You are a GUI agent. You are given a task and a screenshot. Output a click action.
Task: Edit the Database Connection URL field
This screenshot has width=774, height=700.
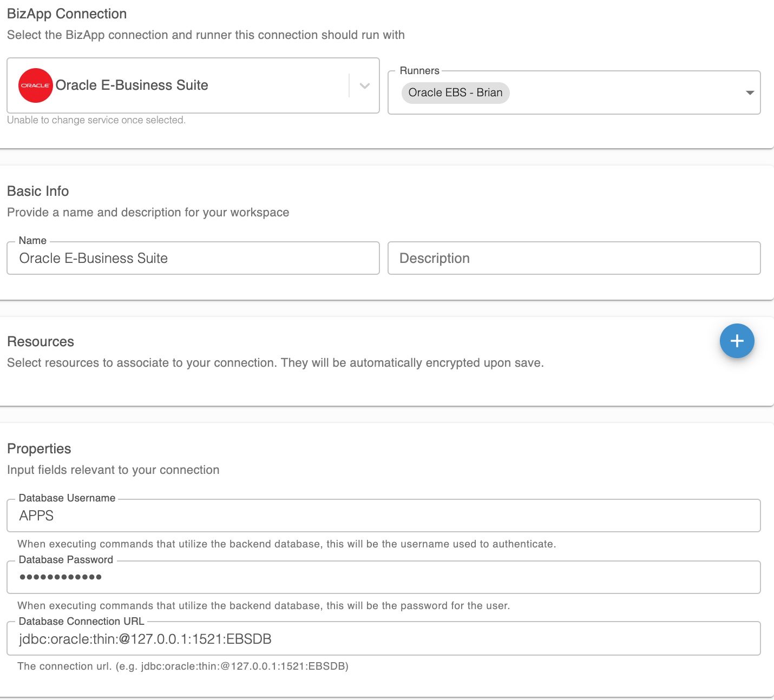[x=384, y=639]
